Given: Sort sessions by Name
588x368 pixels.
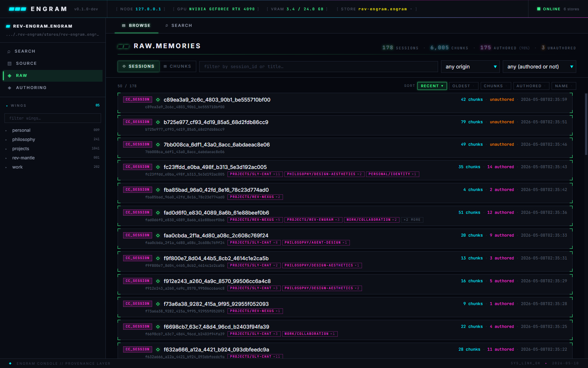Looking at the screenshot, I should coord(564,86).
